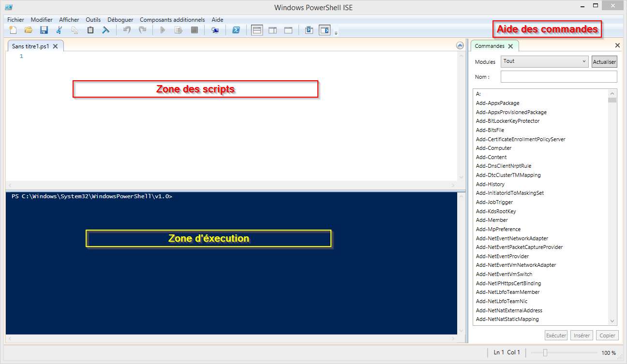Screen dimensions: 627x364
Task: Clear the console pane with the toolbar icon
Action: (106, 30)
